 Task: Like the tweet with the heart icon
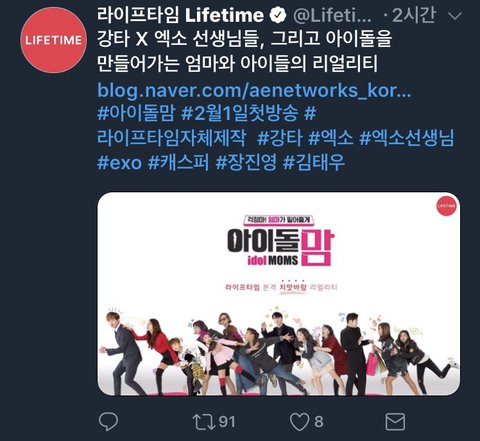(299, 422)
